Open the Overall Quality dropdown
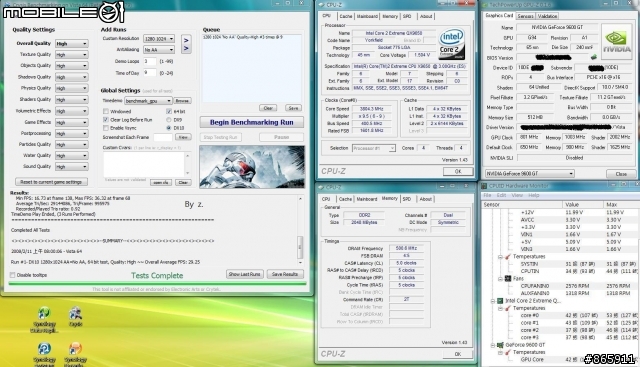Image resolution: width=640 pixels, height=367 pixels. tap(71, 43)
